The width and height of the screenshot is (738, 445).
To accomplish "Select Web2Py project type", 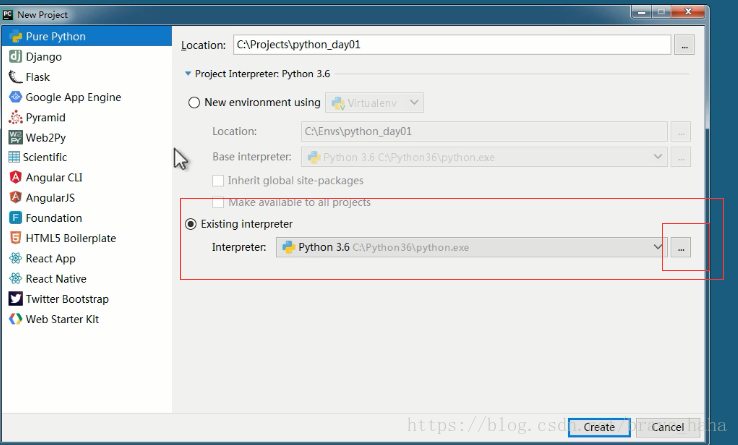I will (x=87, y=138).
